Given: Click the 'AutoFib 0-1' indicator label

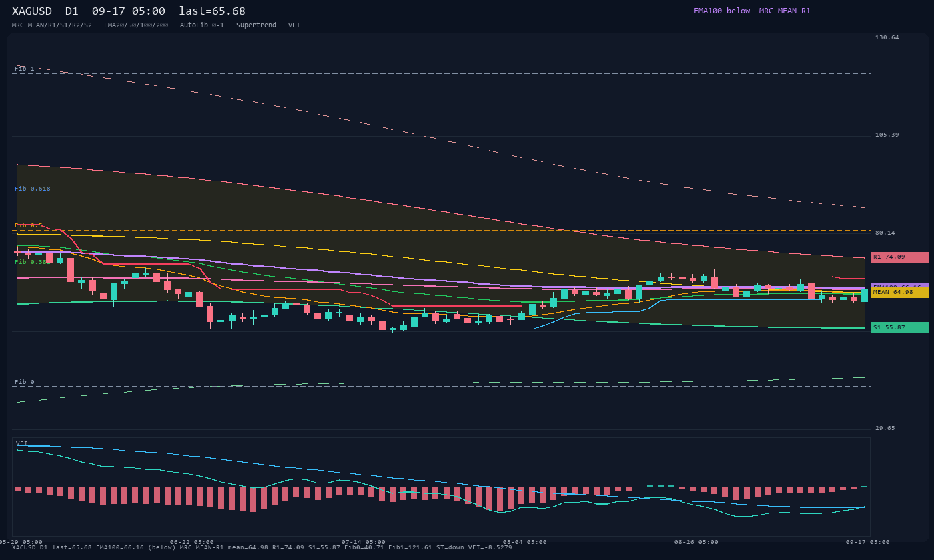Looking at the screenshot, I should pyautogui.click(x=202, y=25).
